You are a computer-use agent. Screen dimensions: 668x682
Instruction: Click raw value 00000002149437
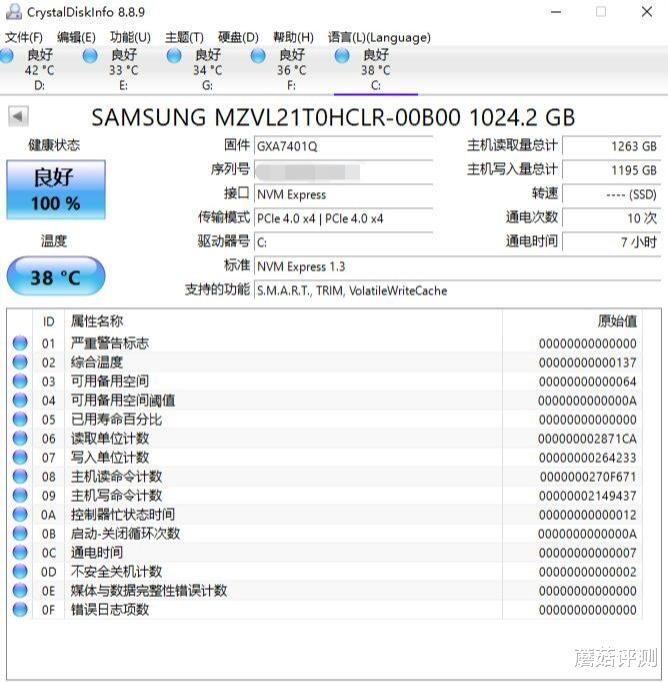(x=588, y=496)
